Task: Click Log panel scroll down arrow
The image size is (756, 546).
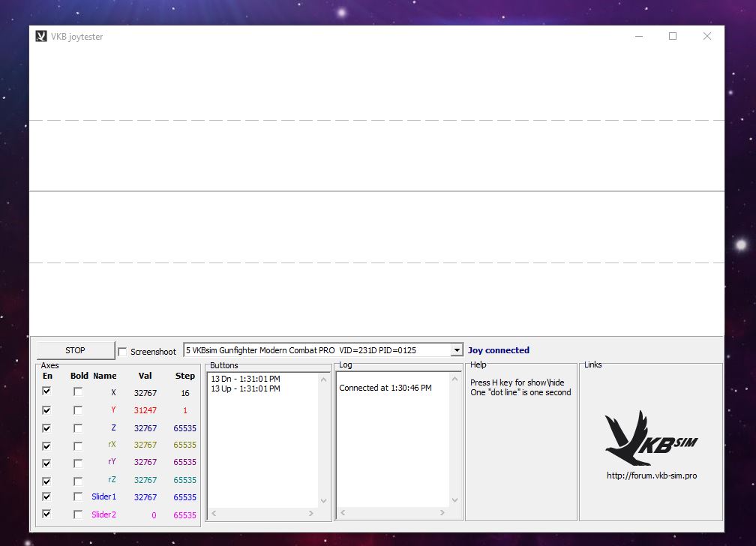Action: 454,500
